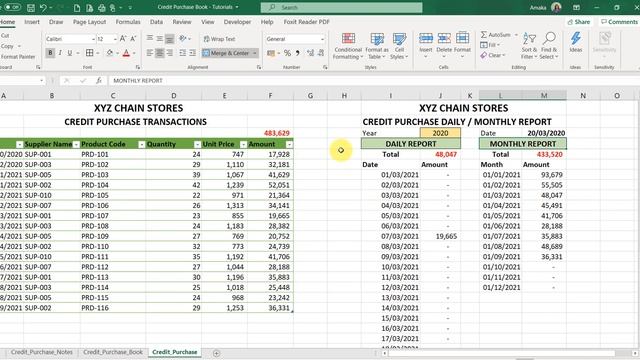Open Supplier Name filter dropdown
The height and width of the screenshot is (360, 640).
coord(76,144)
